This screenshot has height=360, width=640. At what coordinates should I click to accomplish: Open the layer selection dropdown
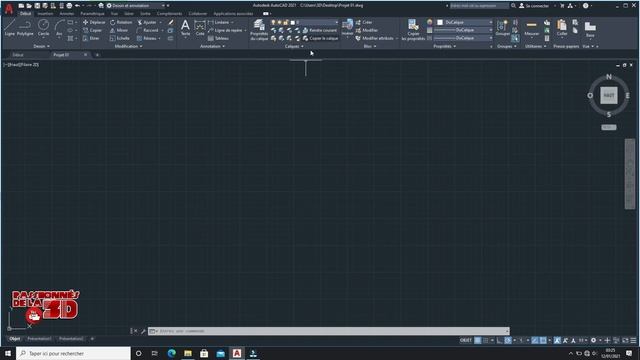pyautogui.click(x=305, y=22)
